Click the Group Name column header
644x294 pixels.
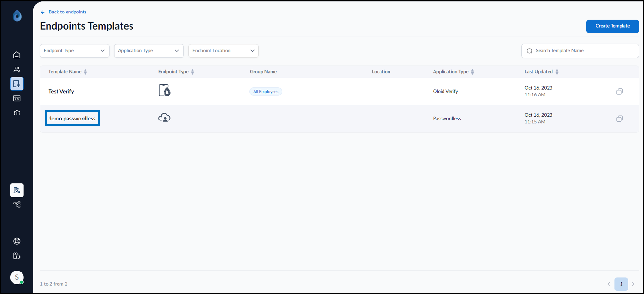click(263, 72)
